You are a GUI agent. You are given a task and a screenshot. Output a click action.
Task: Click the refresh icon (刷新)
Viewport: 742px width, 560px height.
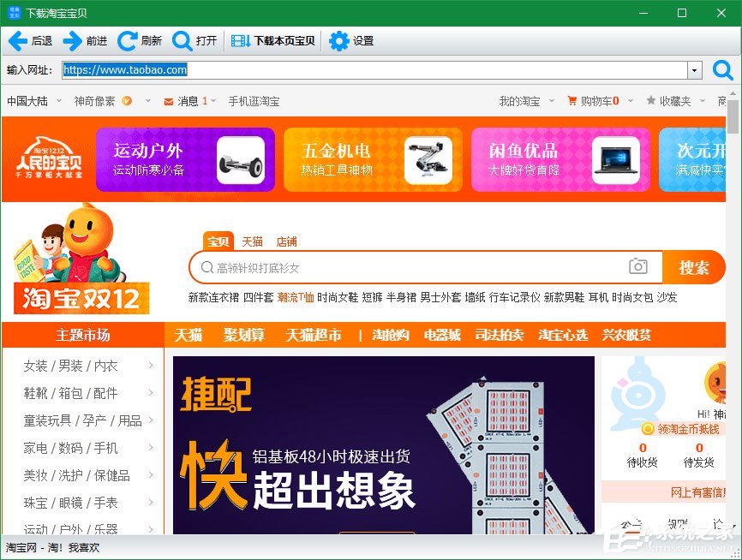tap(128, 41)
